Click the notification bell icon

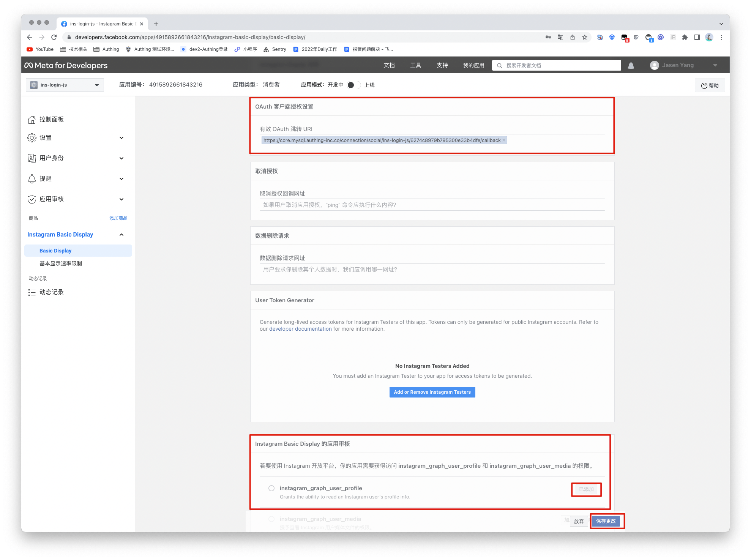(631, 65)
